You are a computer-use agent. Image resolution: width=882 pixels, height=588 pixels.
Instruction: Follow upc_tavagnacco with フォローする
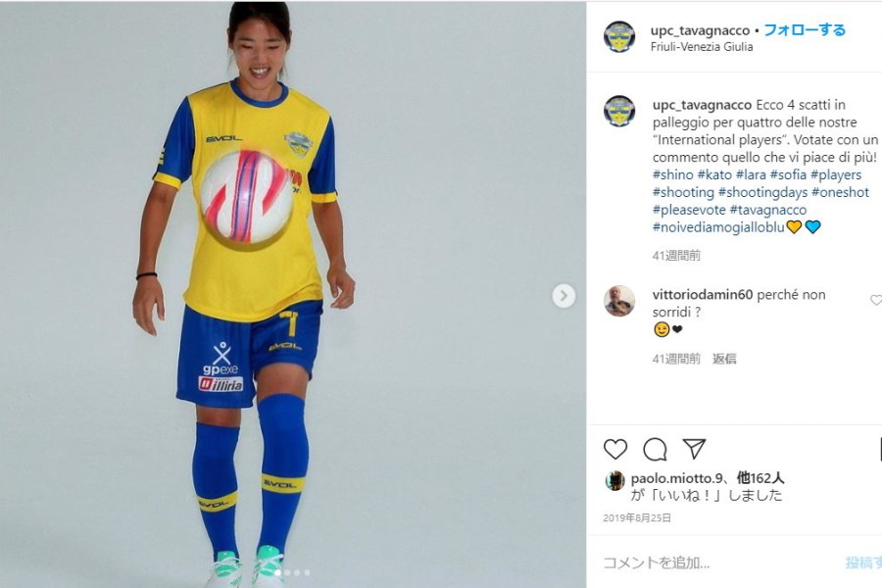805,29
